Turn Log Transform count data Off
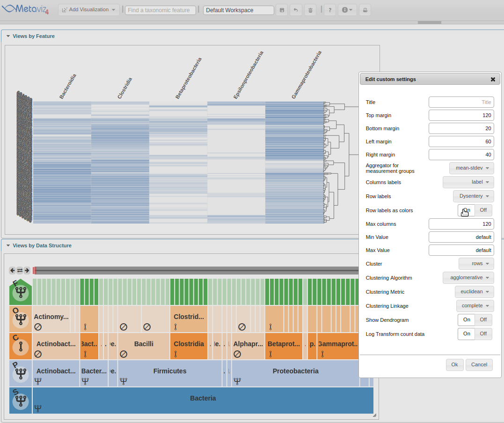Viewport: 504px width, 423px height. [x=483, y=334]
